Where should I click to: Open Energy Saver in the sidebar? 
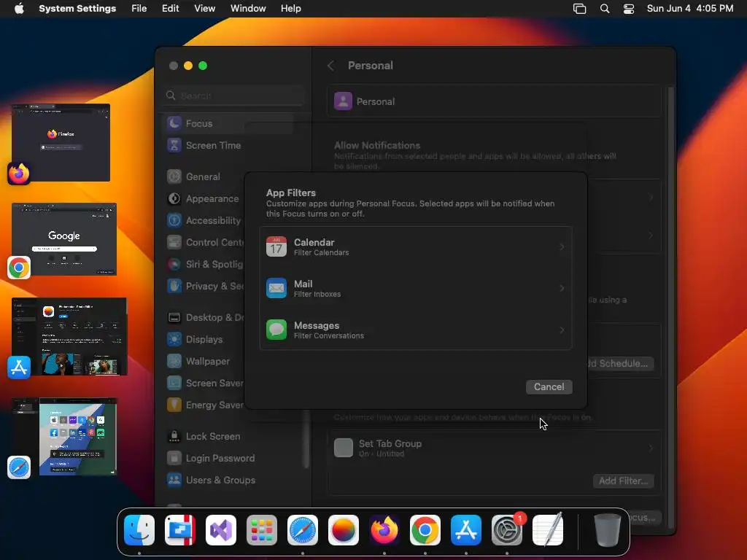pos(204,405)
